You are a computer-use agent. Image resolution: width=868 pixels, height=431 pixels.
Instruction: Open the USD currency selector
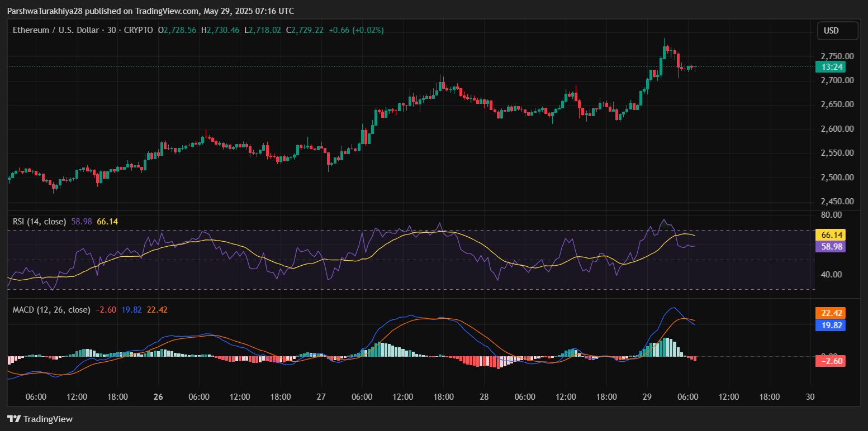tap(837, 31)
